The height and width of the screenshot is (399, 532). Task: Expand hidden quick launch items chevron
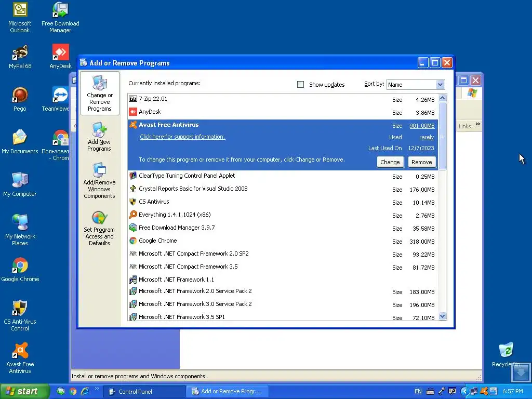coord(97,389)
